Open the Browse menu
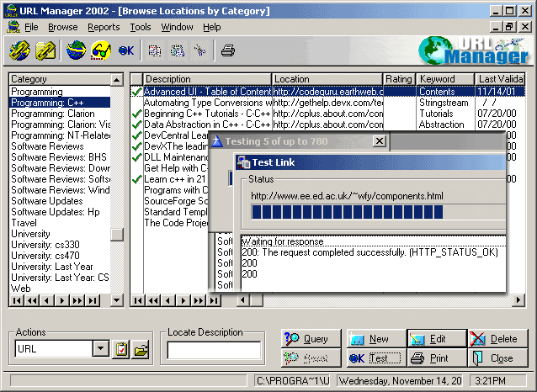Viewport: 537px width, 392px height. click(x=62, y=27)
